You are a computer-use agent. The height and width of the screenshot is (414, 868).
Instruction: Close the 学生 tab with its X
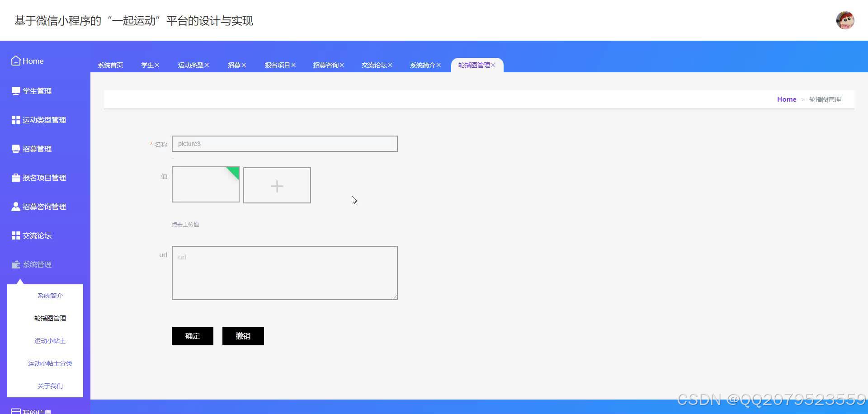pos(157,65)
